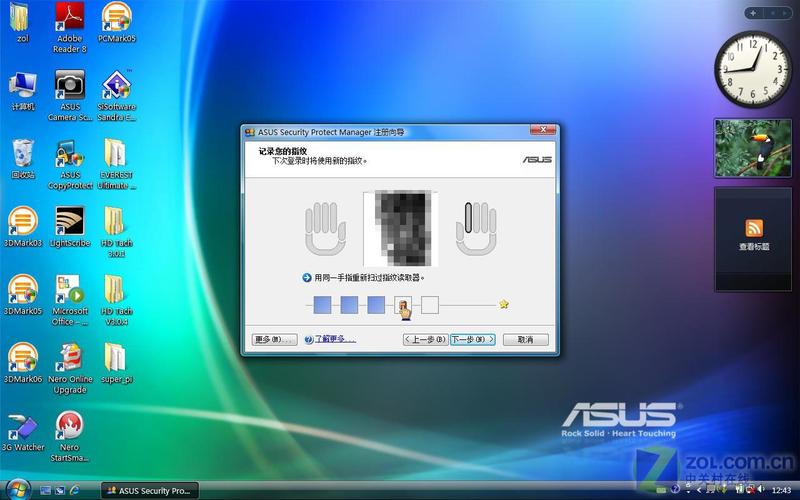Launch Adobe Reader 8 shortcut
The height and width of the screenshot is (500, 800).
point(70,28)
